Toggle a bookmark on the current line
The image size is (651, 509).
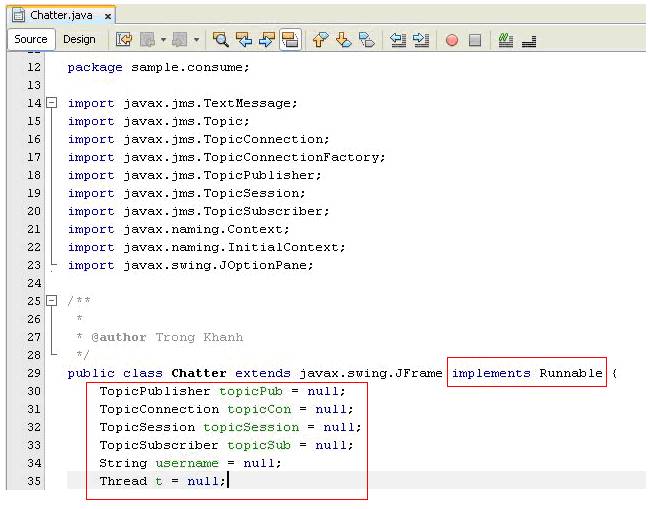pyautogui.click(x=366, y=40)
